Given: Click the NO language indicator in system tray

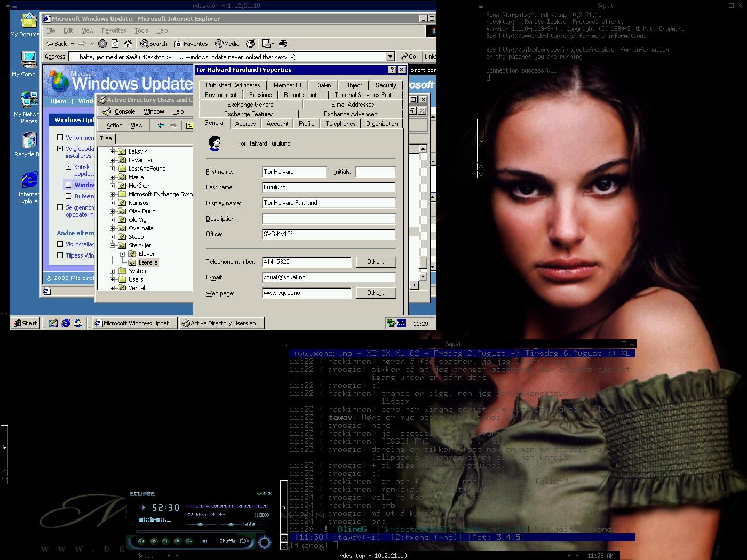Looking at the screenshot, I should pyautogui.click(x=401, y=323).
